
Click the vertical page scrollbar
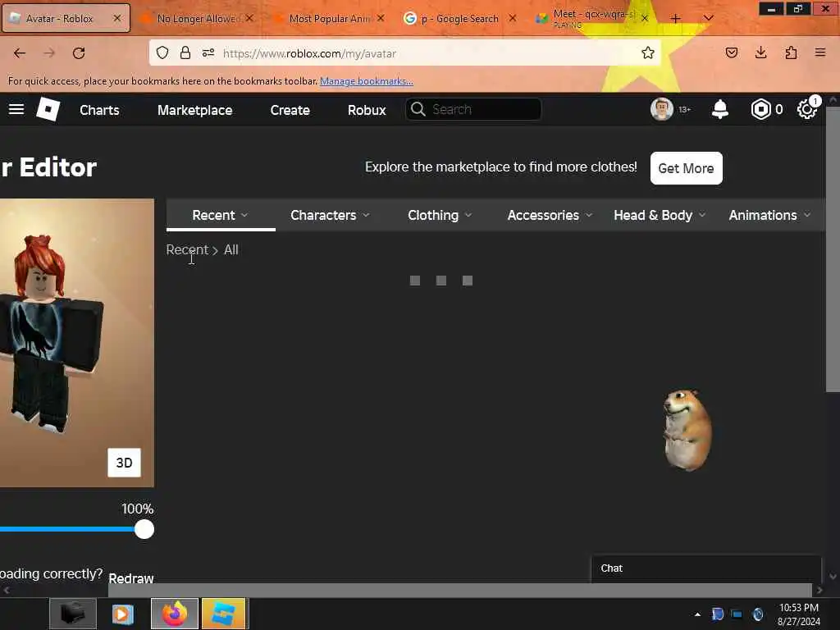pyautogui.click(x=833, y=250)
